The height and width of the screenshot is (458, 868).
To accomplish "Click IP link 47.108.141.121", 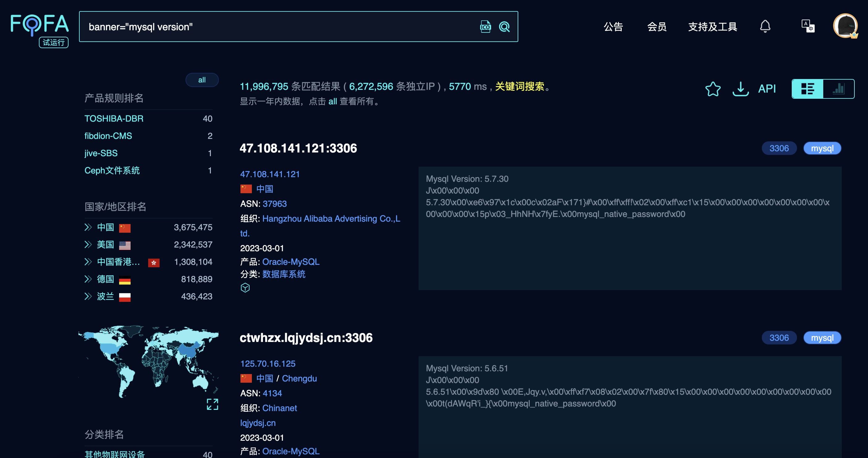I will point(270,174).
